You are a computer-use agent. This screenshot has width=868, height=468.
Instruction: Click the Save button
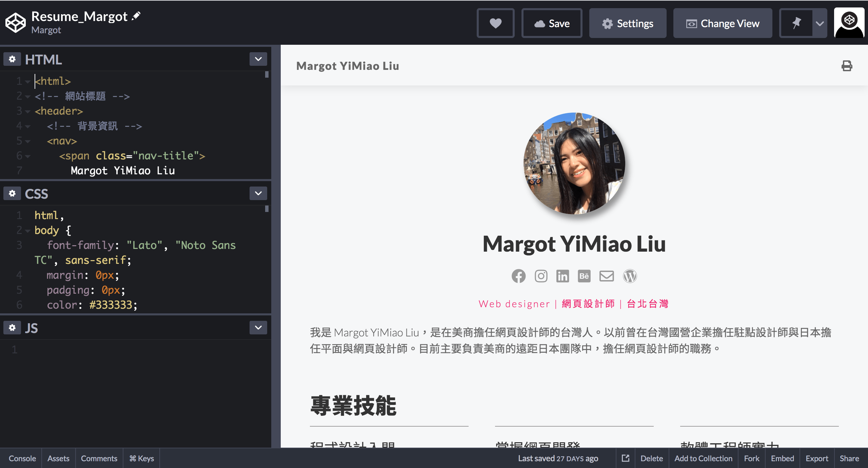coord(552,23)
